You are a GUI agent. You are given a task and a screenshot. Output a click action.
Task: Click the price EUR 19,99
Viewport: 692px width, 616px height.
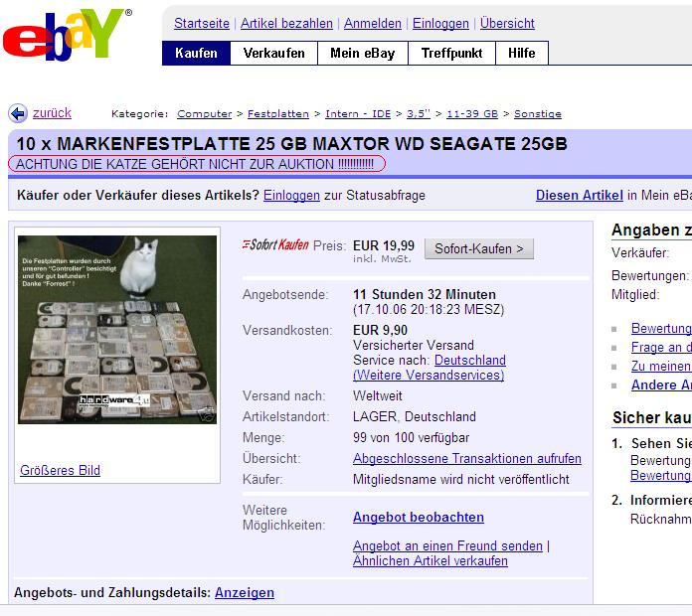click(x=384, y=245)
